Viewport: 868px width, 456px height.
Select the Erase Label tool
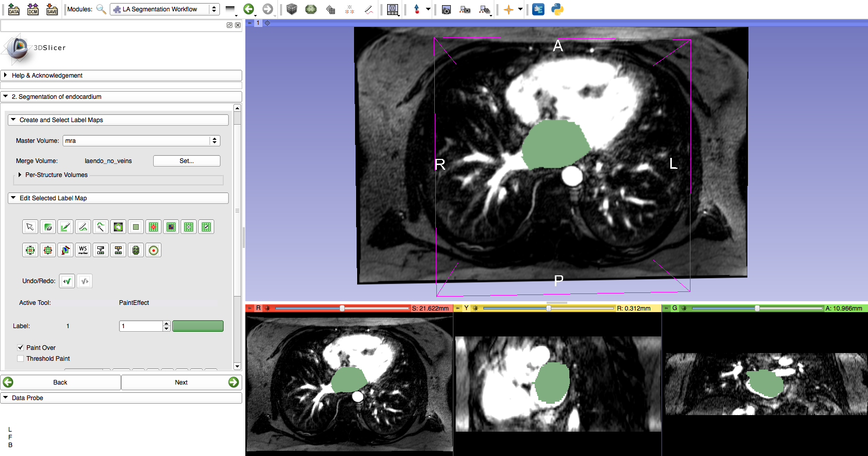point(48,227)
